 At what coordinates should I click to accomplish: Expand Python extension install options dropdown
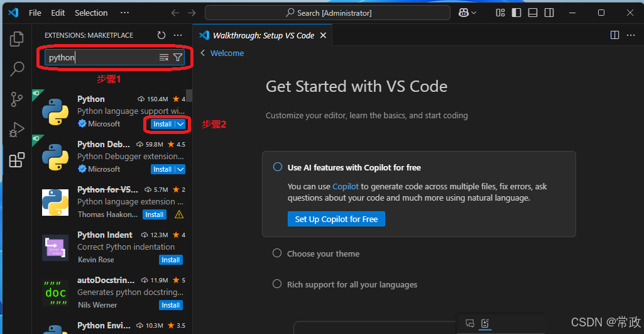(180, 124)
